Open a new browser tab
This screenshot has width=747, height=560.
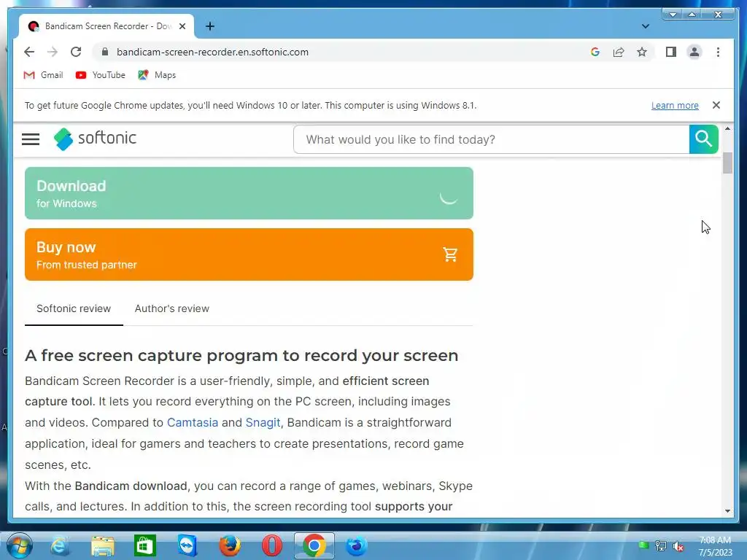tap(209, 26)
